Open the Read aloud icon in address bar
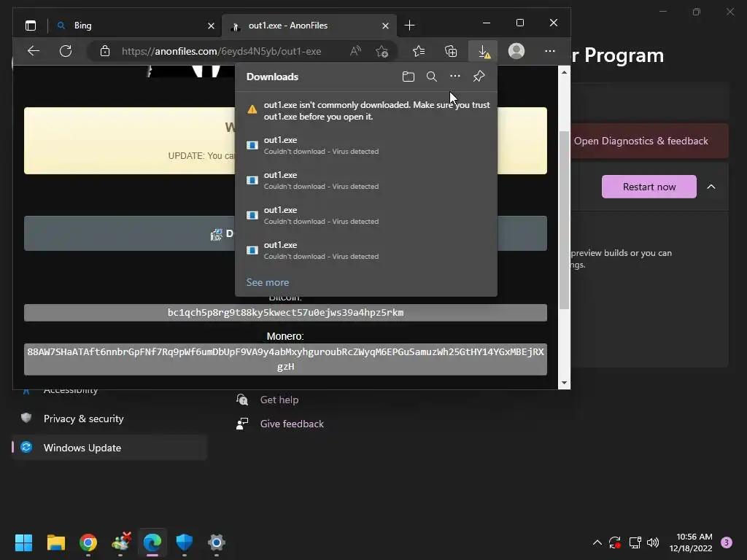747x560 pixels. tap(355, 51)
